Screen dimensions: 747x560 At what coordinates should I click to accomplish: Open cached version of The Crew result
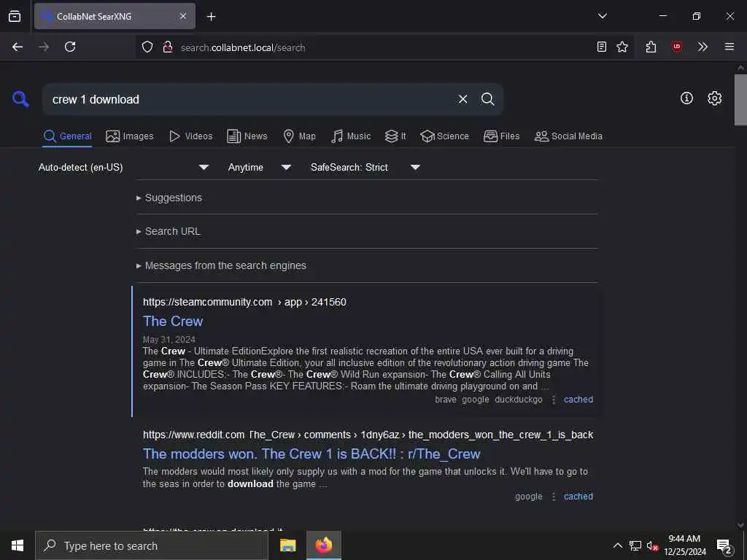pos(578,400)
